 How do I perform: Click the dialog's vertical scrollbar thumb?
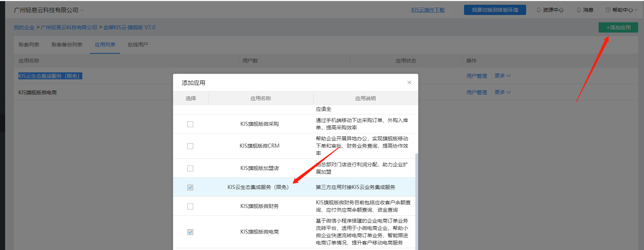click(417, 201)
